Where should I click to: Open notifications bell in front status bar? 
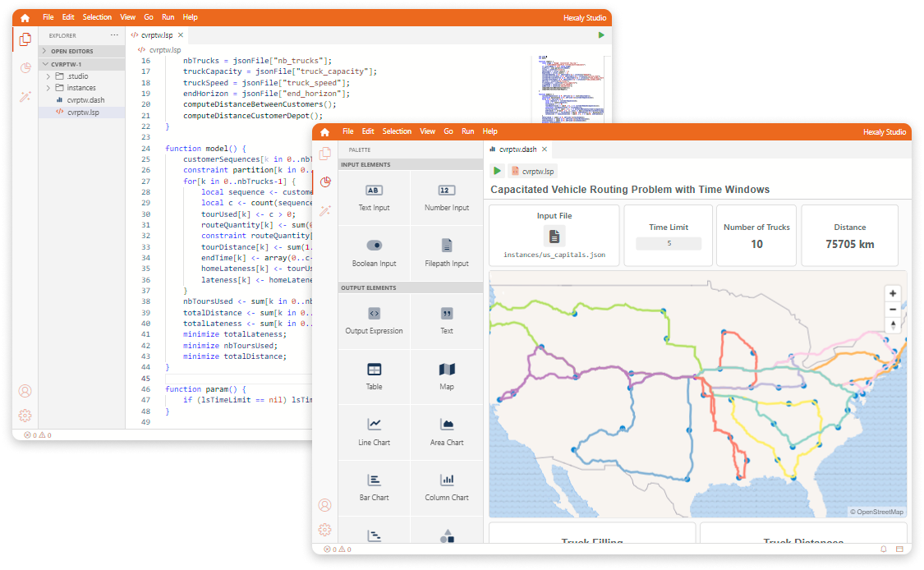point(883,549)
